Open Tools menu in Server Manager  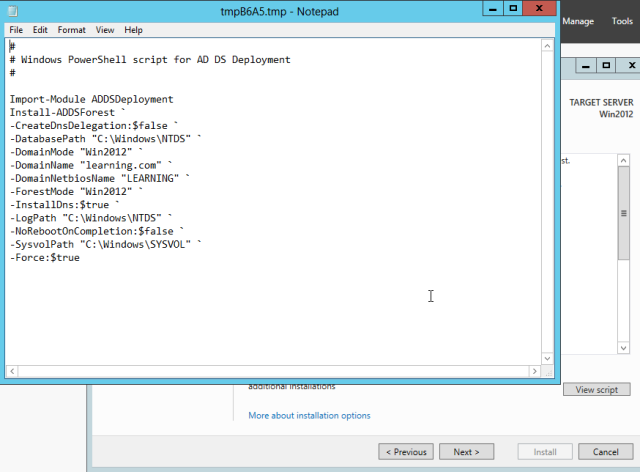[x=622, y=21]
